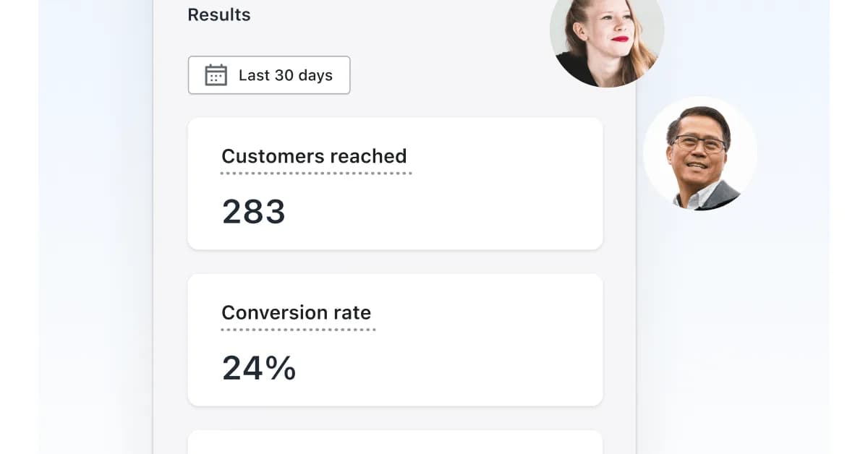Click the partially visible third metric card
Screen dimensions: 868x454
(x=395, y=445)
